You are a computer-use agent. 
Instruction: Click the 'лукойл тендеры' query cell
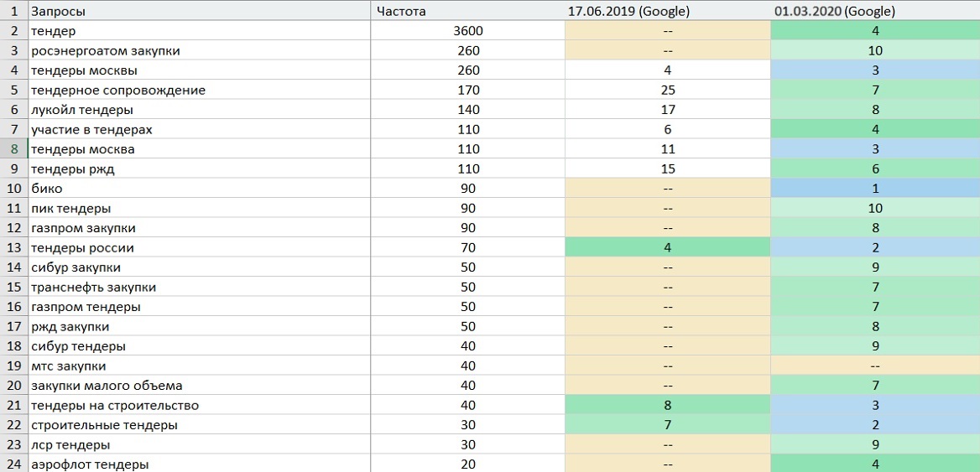[x=199, y=110]
